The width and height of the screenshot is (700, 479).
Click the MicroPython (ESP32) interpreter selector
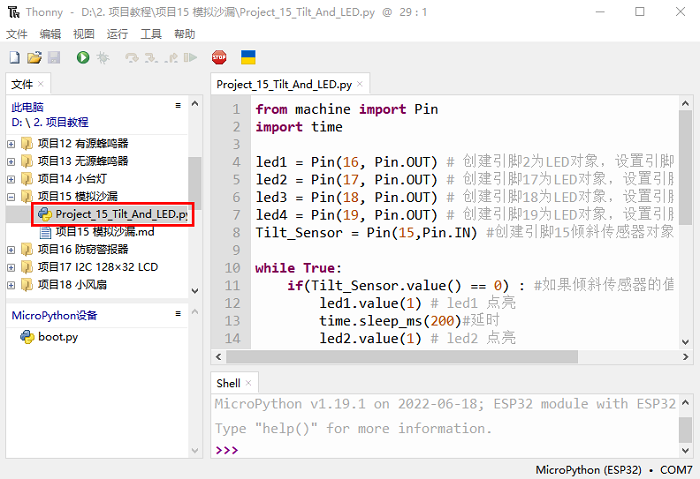[x=589, y=469]
